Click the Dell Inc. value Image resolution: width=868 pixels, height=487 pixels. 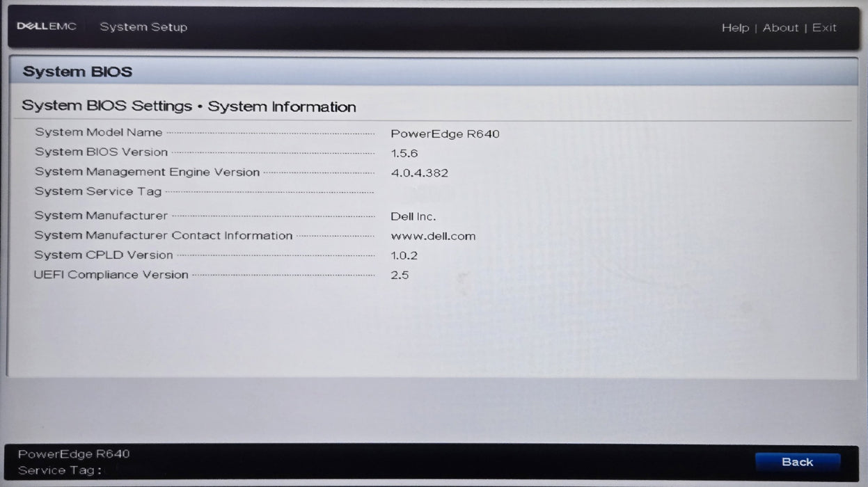(x=413, y=217)
